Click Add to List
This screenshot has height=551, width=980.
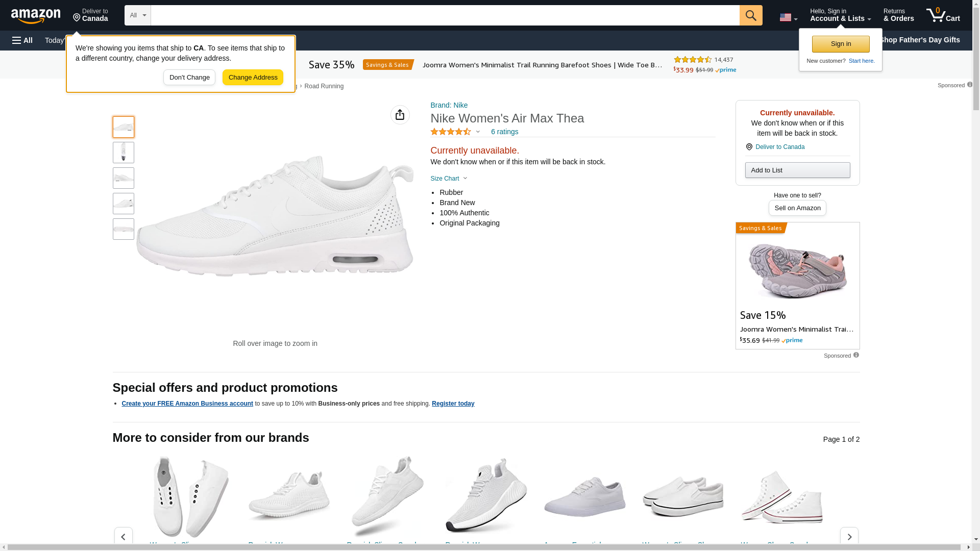point(797,170)
